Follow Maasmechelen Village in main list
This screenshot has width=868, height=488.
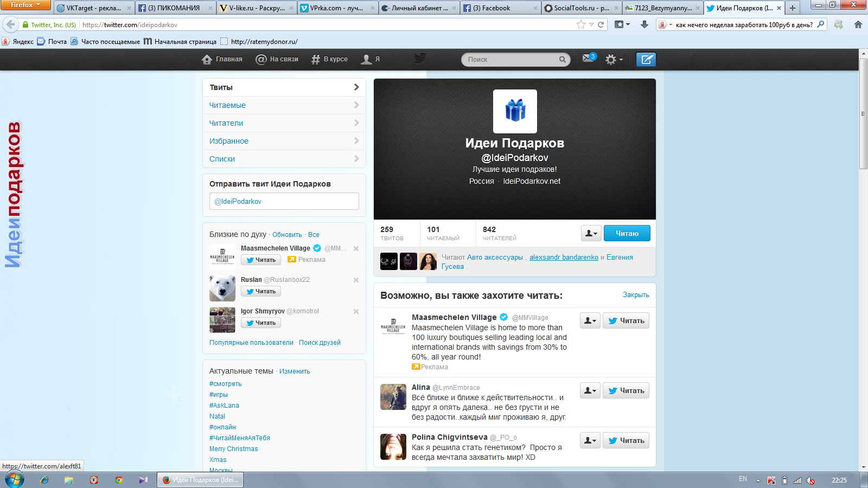click(x=626, y=320)
